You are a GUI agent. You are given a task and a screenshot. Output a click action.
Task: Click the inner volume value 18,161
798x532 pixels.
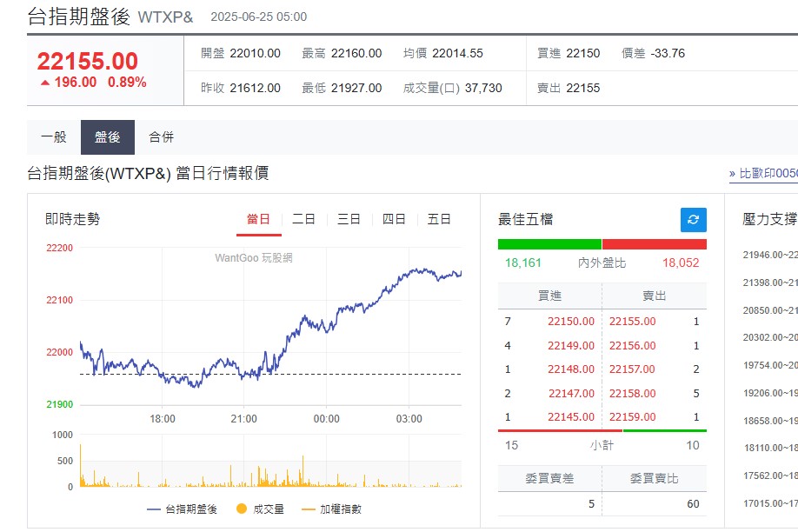tap(522, 263)
